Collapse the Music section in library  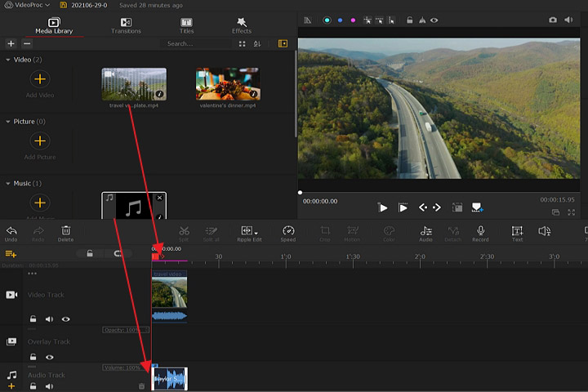[x=8, y=184]
